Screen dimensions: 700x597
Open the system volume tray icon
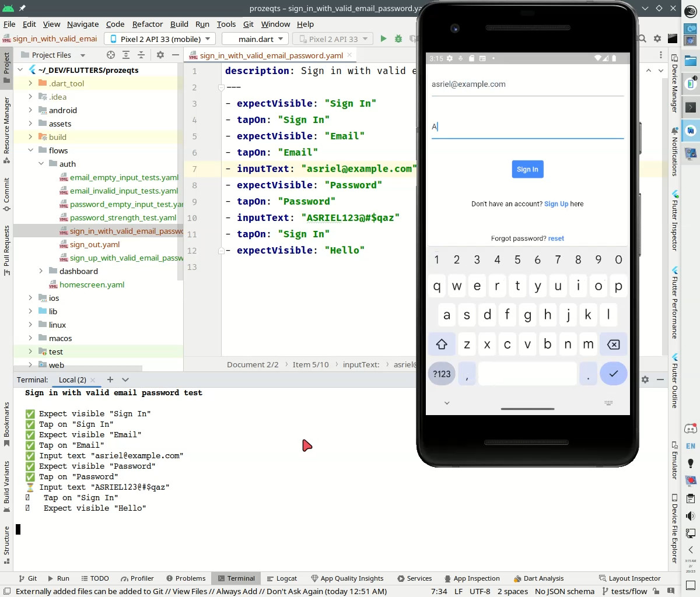point(691,516)
